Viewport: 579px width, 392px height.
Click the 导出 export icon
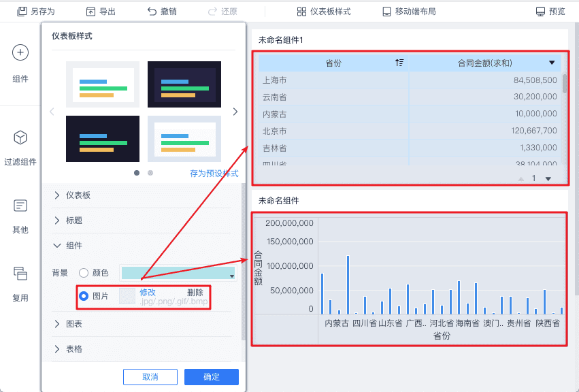click(x=90, y=12)
